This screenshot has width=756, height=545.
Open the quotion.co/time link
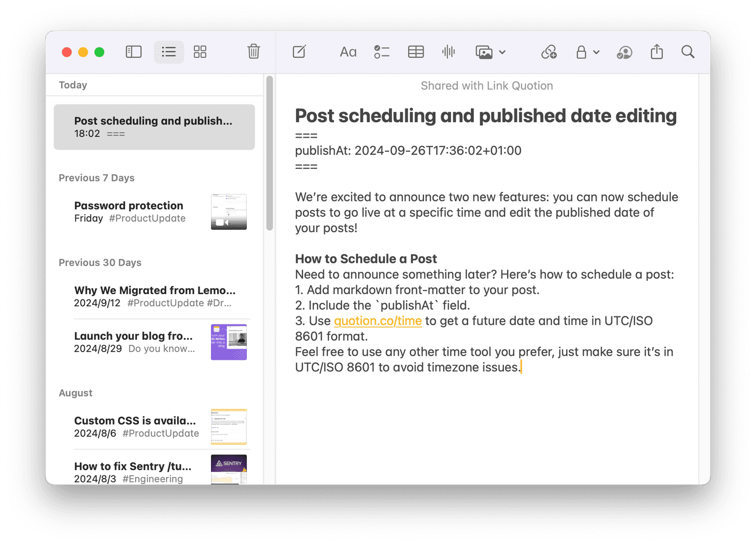pyautogui.click(x=377, y=321)
